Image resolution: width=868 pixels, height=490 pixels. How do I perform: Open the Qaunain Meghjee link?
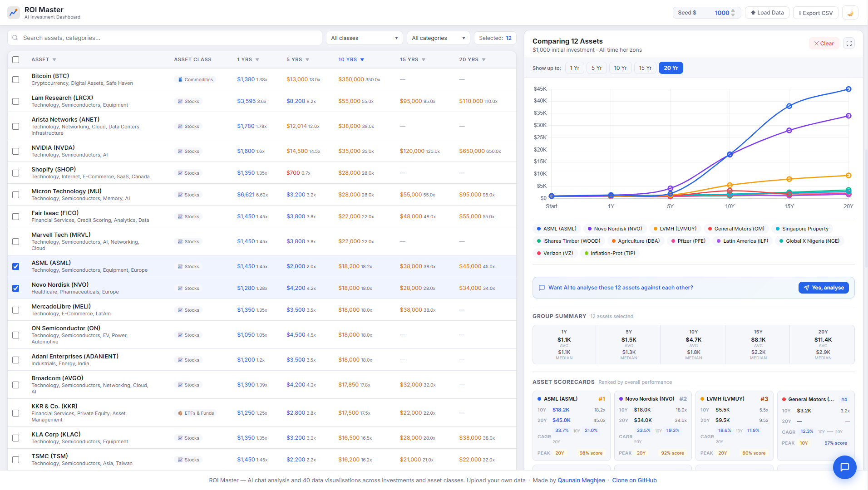[x=581, y=480]
